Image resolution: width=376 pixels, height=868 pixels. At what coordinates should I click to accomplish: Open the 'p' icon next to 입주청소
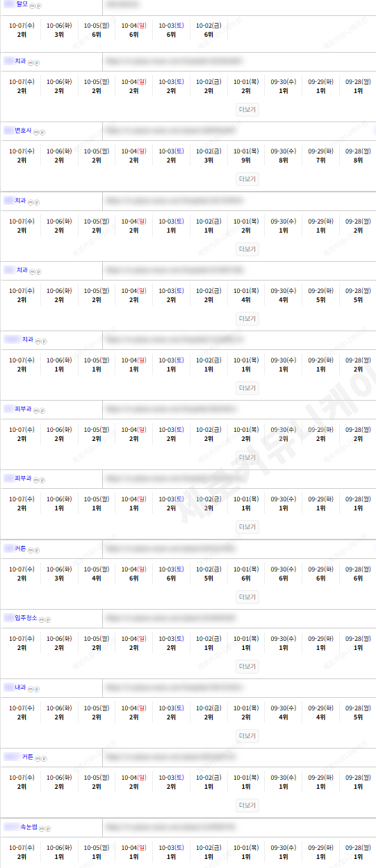click(47, 619)
